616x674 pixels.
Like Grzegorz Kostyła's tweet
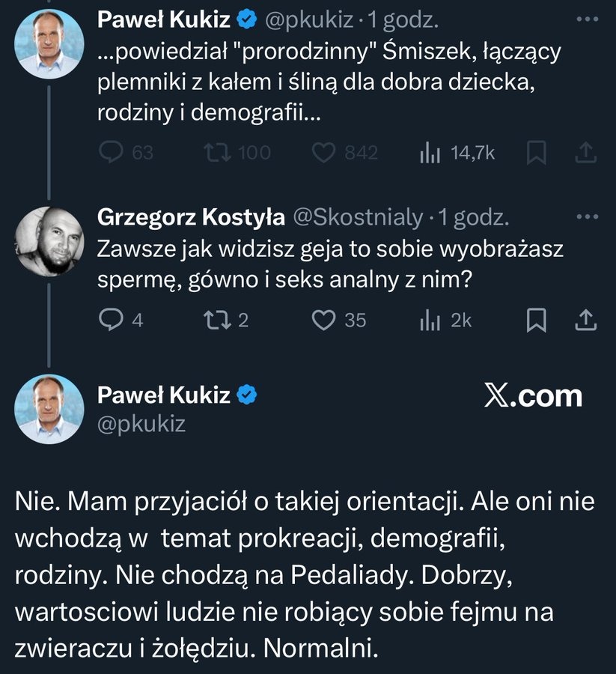[322, 320]
